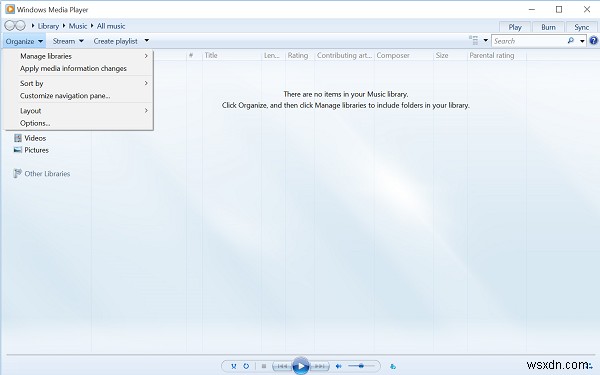Skip to the next track
This screenshot has height=375, width=600.
pos(319,366)
